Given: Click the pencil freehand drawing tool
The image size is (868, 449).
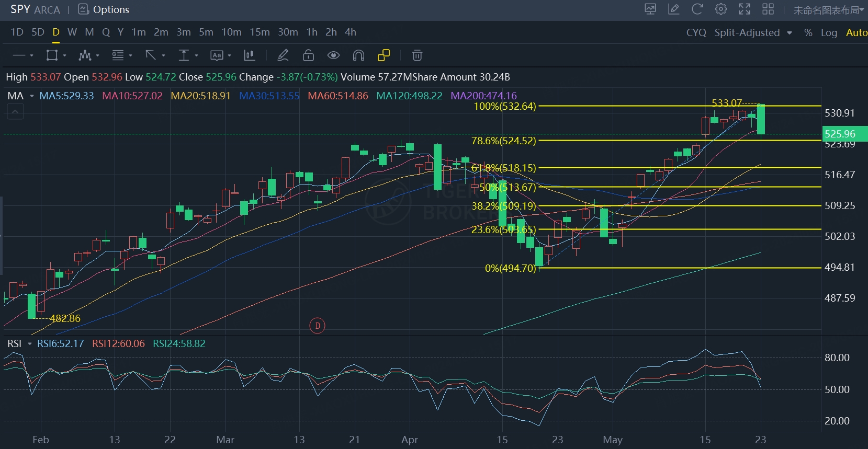Looking at the screenshot, I should point(283,55).
